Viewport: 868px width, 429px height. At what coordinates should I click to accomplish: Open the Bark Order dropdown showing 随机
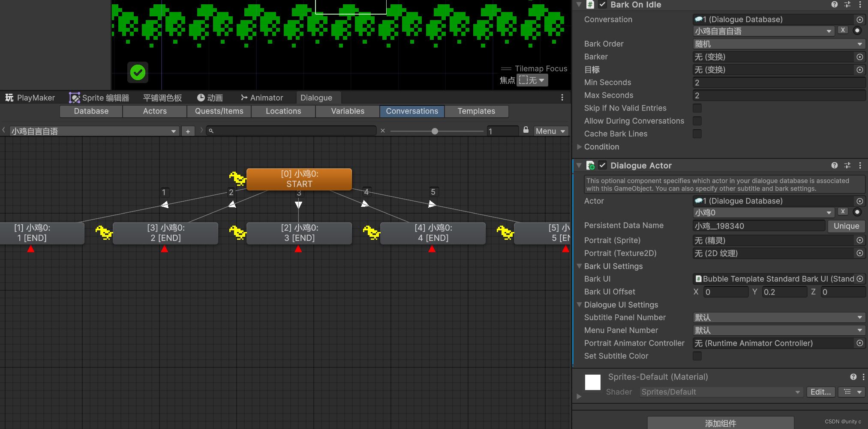[x=778, y=44]
